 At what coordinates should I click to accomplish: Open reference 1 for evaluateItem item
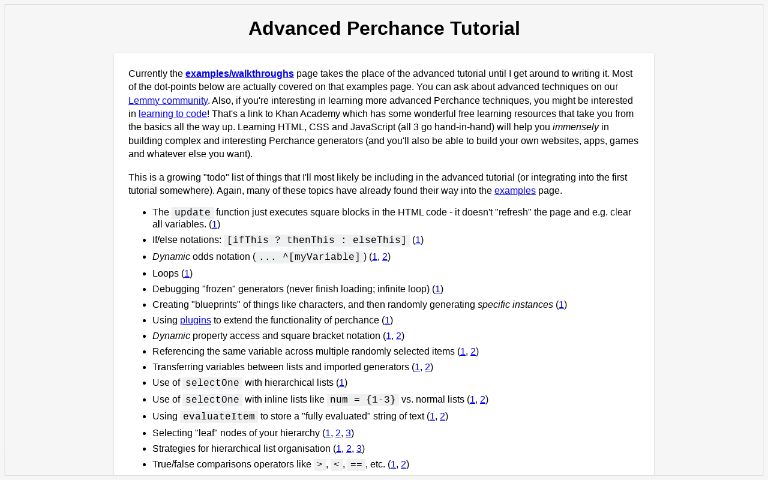click(x=432, y=416)
